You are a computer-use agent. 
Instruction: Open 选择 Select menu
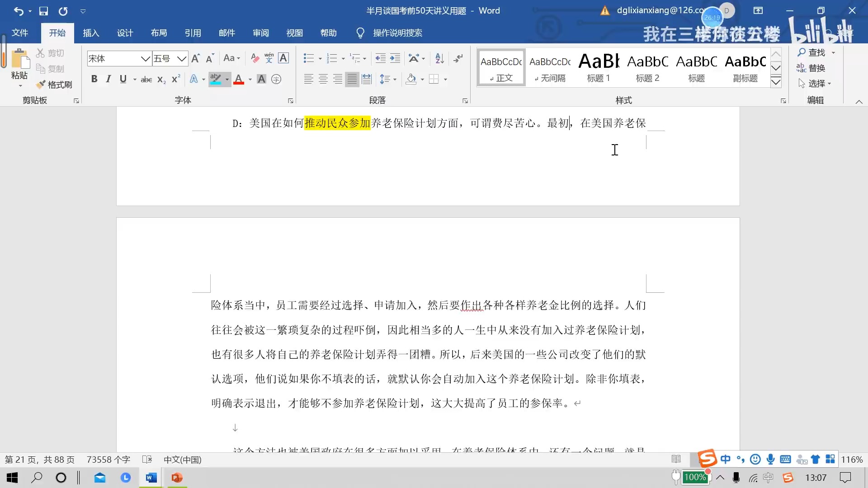tap(815, 83)
